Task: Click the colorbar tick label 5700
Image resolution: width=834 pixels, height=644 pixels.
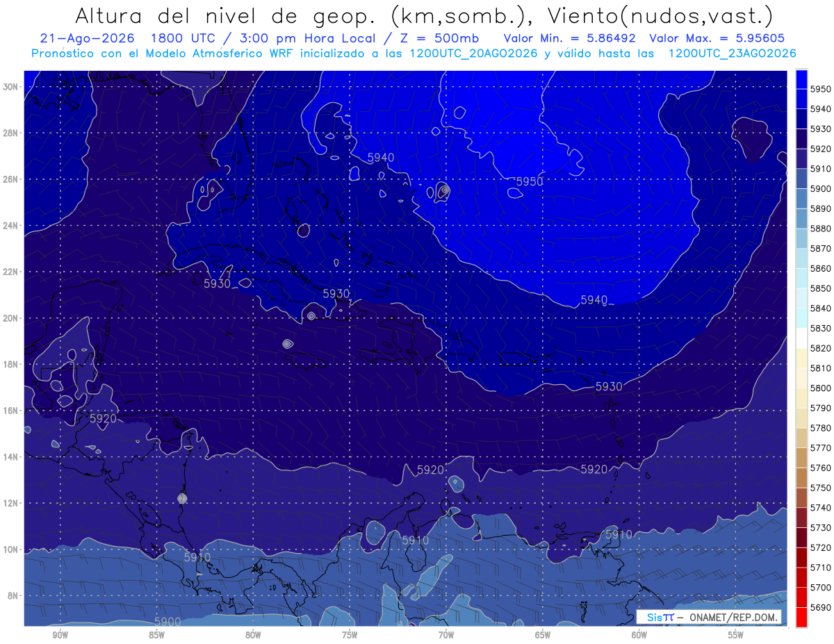Action: point(820,587)
